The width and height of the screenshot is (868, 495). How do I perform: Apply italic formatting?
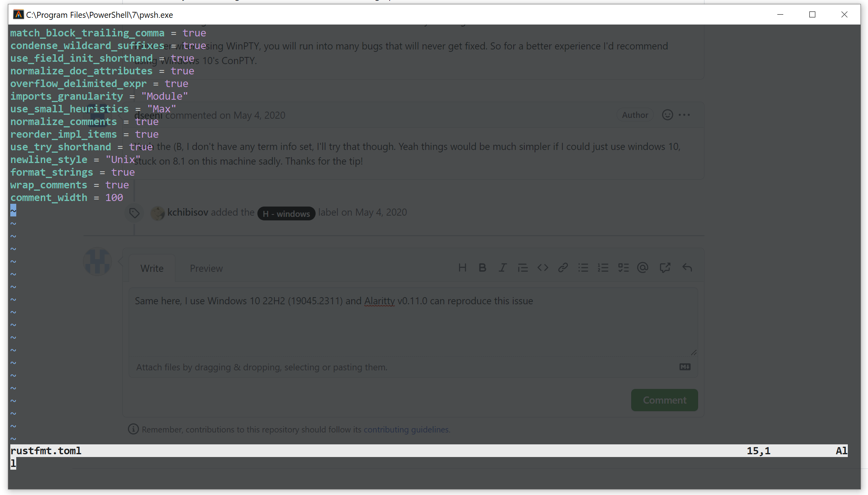[x=503, y=267]
